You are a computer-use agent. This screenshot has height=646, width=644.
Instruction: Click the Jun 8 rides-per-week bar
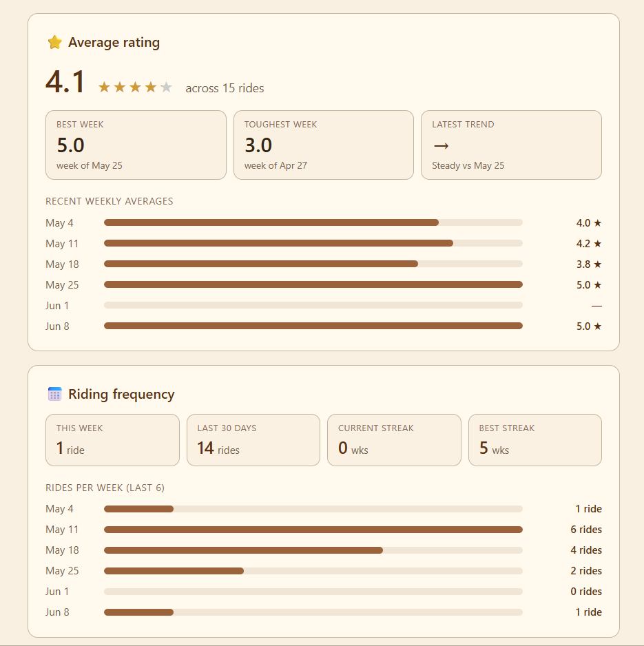pos(313,612)
